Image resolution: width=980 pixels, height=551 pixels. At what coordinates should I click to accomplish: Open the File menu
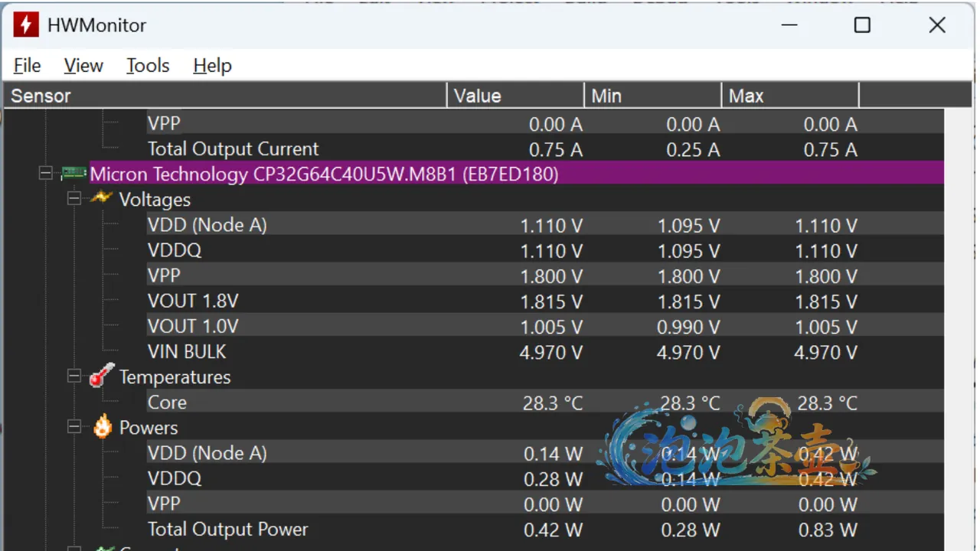[x=28, y=66]
